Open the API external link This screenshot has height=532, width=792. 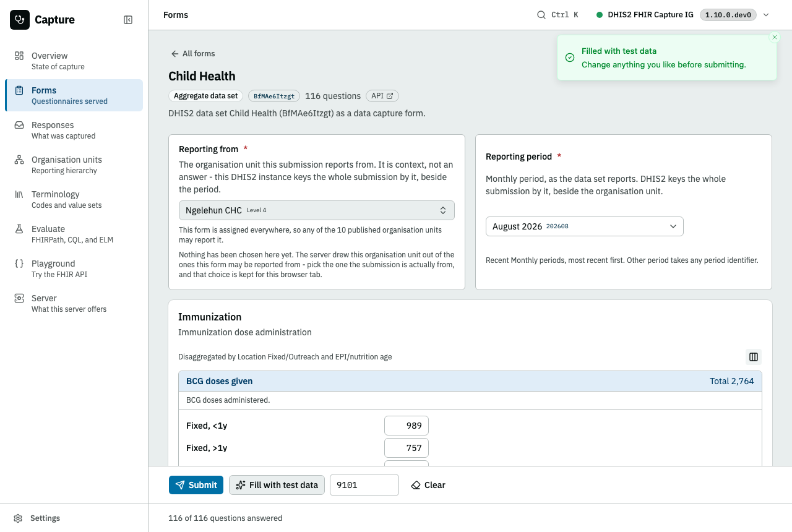382,96
